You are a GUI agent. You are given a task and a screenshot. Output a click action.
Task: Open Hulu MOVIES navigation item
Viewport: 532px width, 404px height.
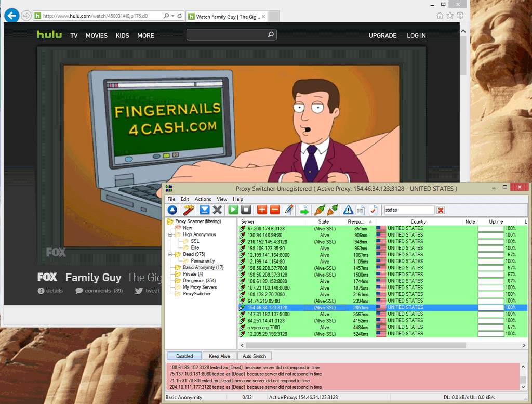[x=96, y=36]
